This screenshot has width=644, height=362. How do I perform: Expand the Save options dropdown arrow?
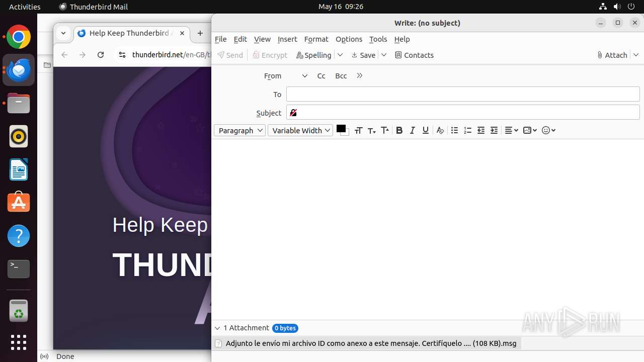384,55
